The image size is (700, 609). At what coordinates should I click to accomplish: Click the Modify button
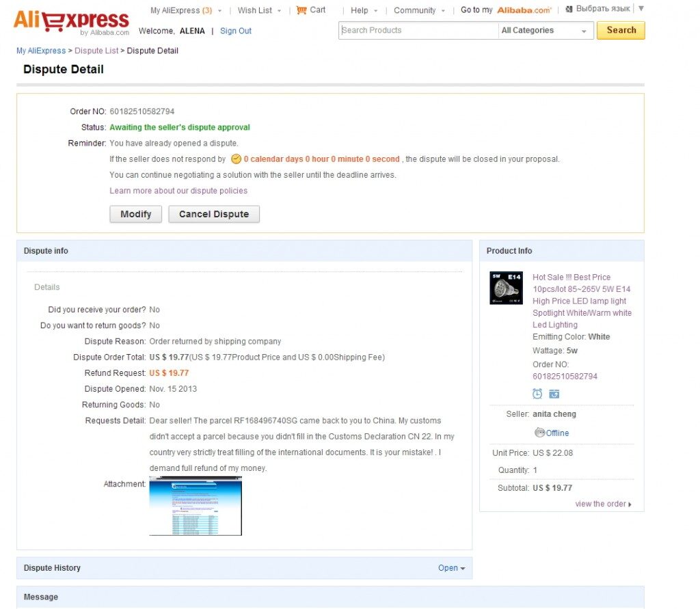tap(136, 214)
